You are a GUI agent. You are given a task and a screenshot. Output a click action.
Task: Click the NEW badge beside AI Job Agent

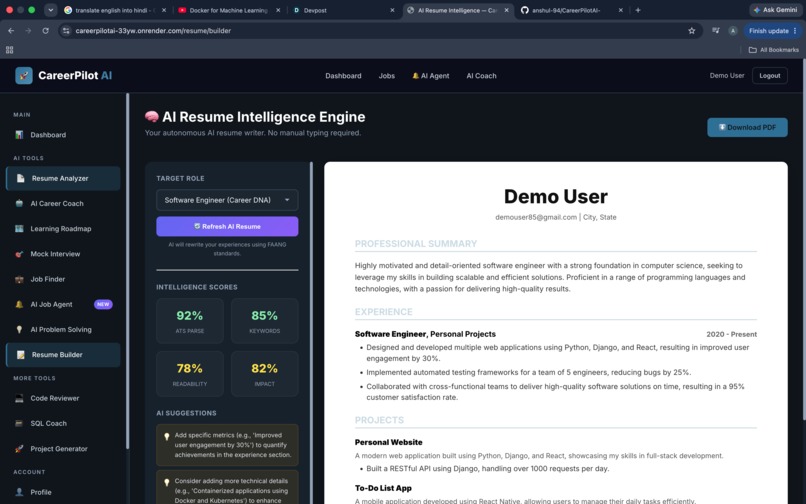[103, 304]
